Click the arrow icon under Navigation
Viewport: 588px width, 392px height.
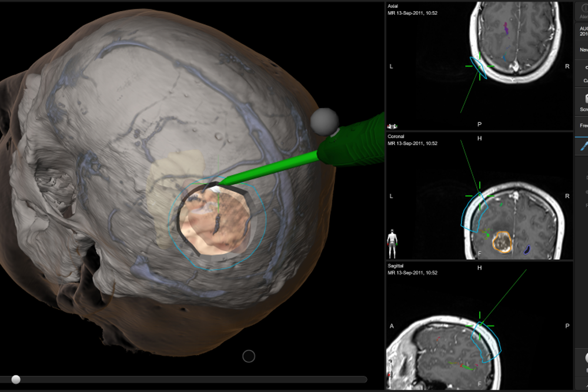click(x=584, y=67)
